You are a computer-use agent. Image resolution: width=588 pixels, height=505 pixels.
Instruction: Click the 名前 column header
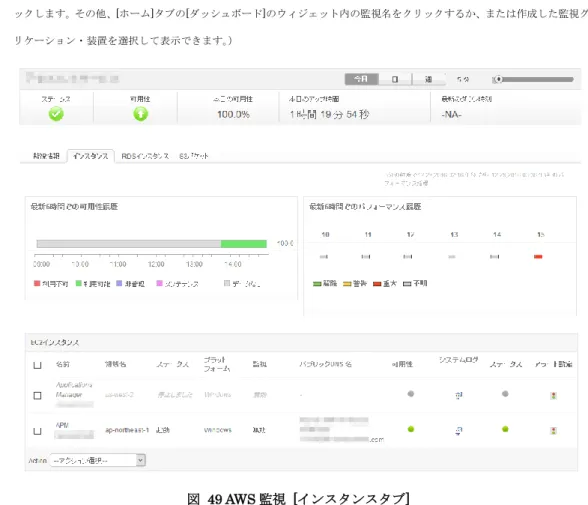62,364
